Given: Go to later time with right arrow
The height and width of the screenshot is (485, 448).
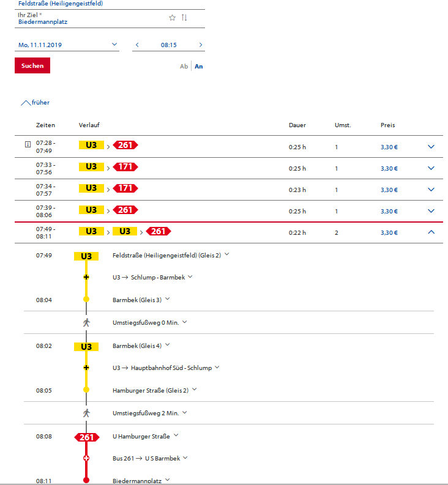Looking at the screenshot, I should (201, 45).
